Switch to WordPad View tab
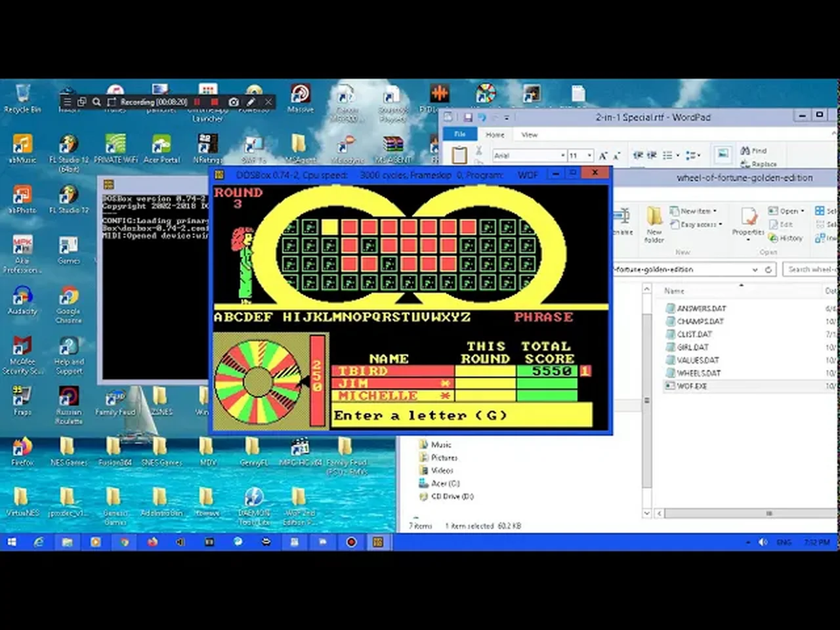This screenshot has height=630, width=840. (x=529, y=135)
